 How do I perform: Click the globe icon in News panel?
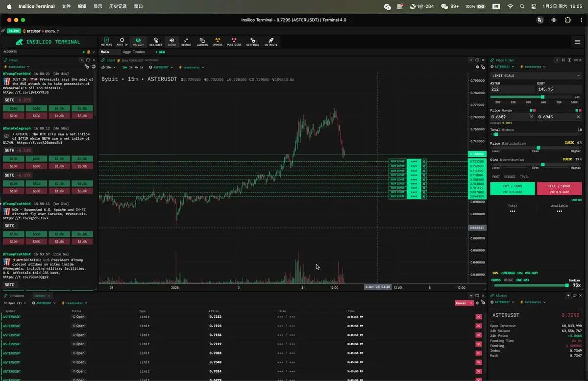click(93, 67)
